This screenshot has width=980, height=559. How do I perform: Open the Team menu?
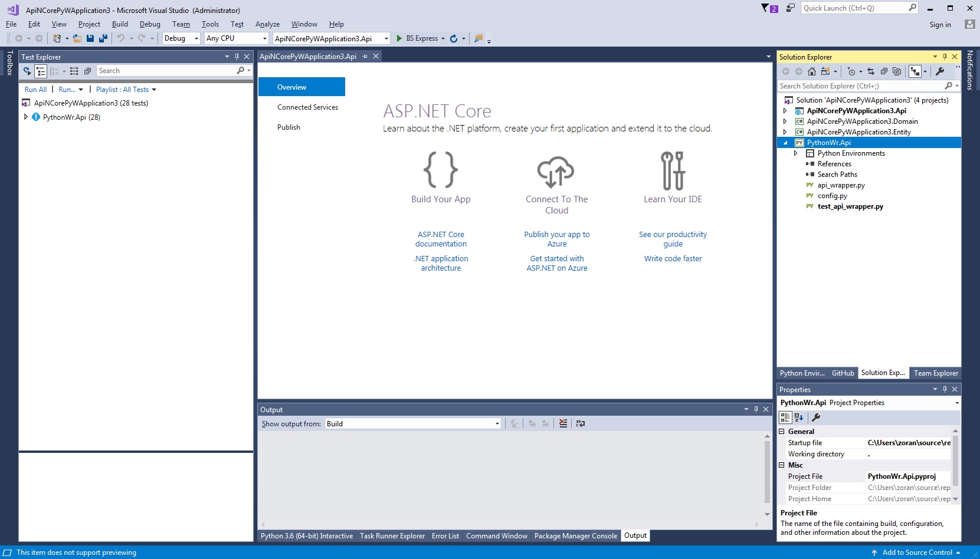pos(181,24)
